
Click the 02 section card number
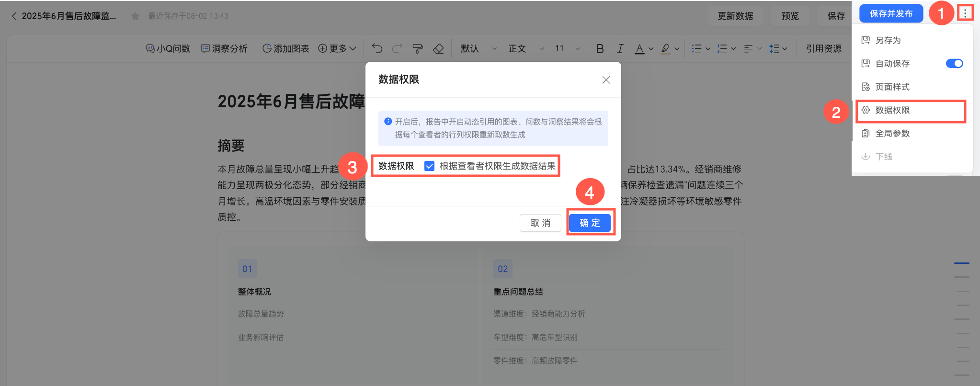pos(503,269)
